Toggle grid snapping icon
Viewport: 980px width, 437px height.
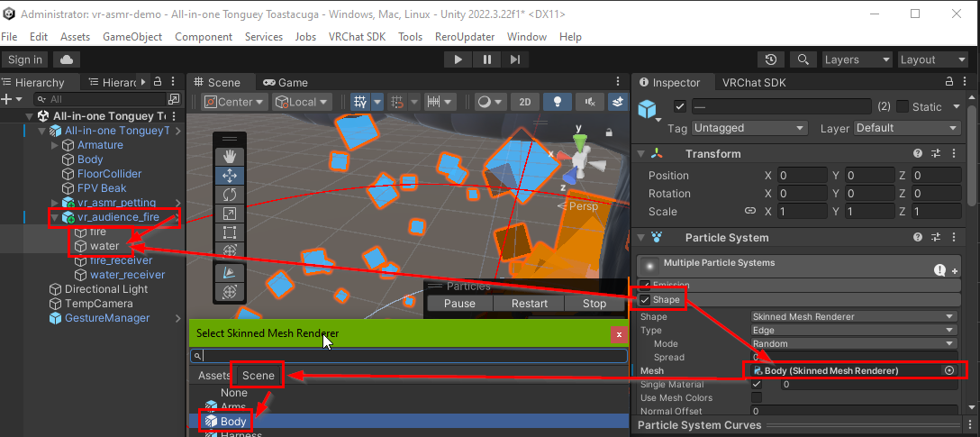point(395,101)
